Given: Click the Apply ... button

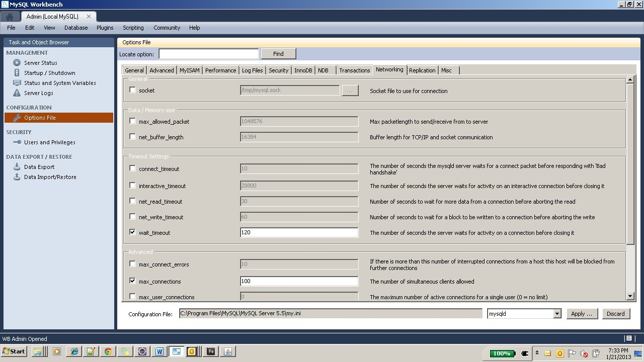Looking at the screenshot, I should click(582, 314).
